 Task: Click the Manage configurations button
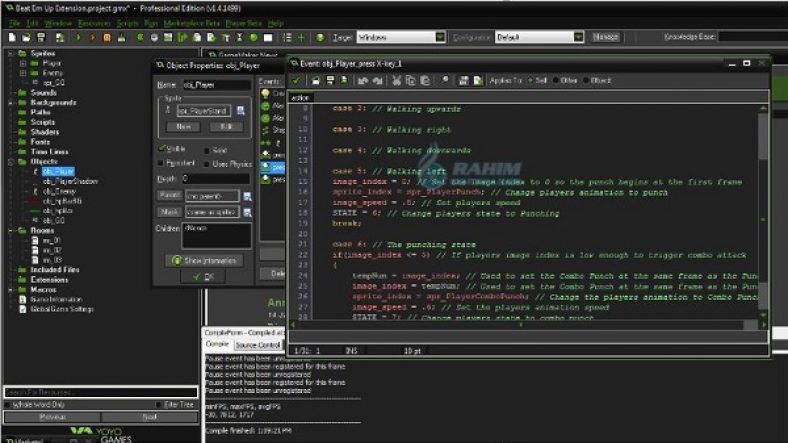coord(605,37)
